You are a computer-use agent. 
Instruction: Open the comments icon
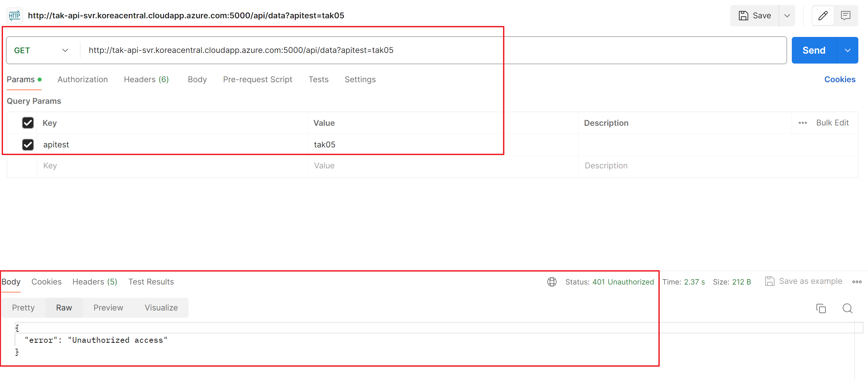(845, 16)
